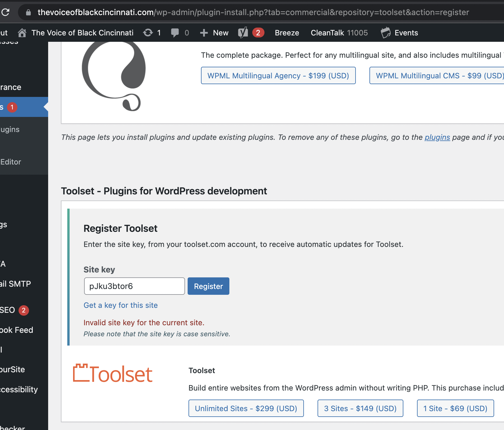The image size is (504, 430).
Task: Follow the 'Get a key for this site' link
Action: (121, 305)
